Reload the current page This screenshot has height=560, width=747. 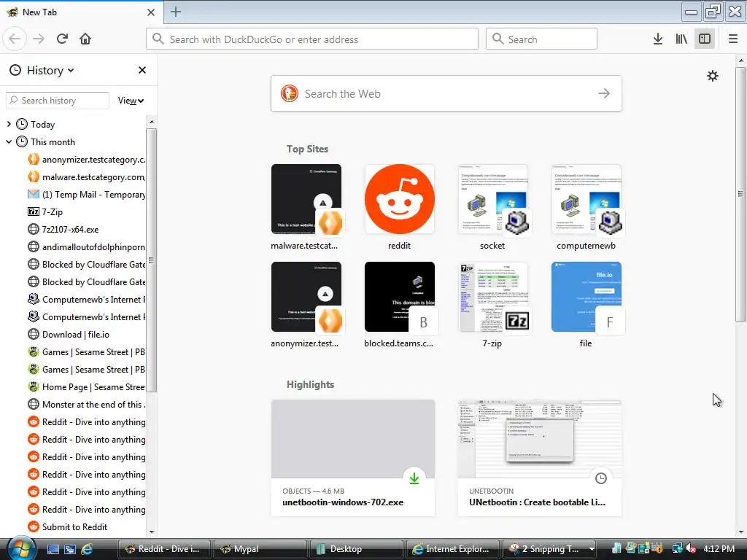[62, 39]
